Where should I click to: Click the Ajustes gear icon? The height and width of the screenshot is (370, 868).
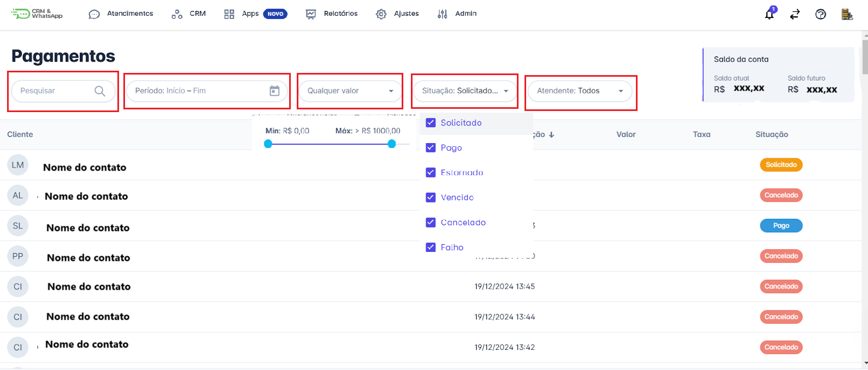pyautogui.click(x=381, y=14)
